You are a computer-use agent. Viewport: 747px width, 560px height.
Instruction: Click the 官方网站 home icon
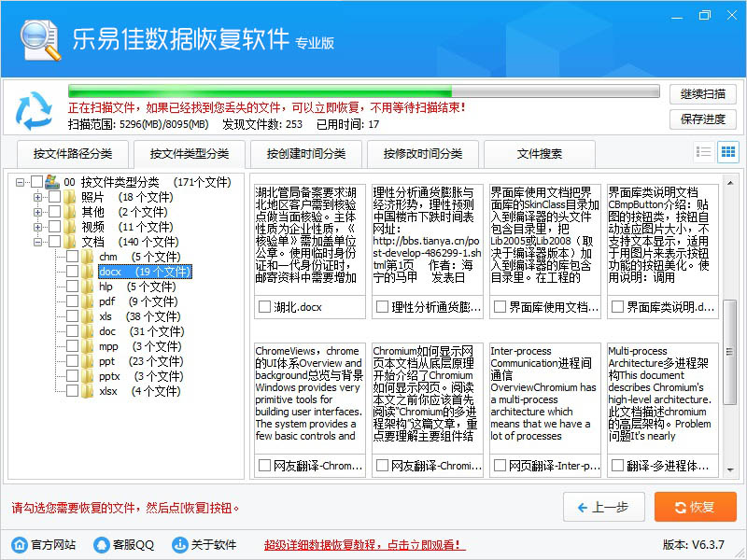(19, 544)
